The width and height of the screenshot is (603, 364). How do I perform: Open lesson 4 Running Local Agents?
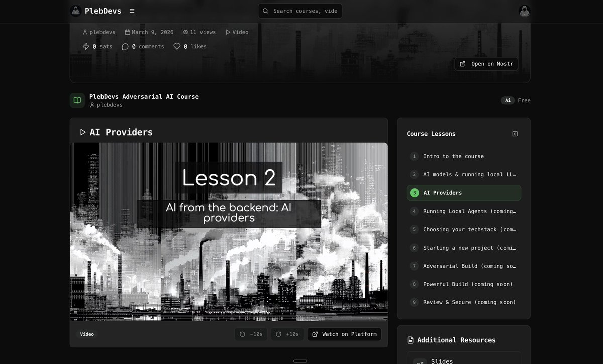pyautogui.click(x=464, y=211)
